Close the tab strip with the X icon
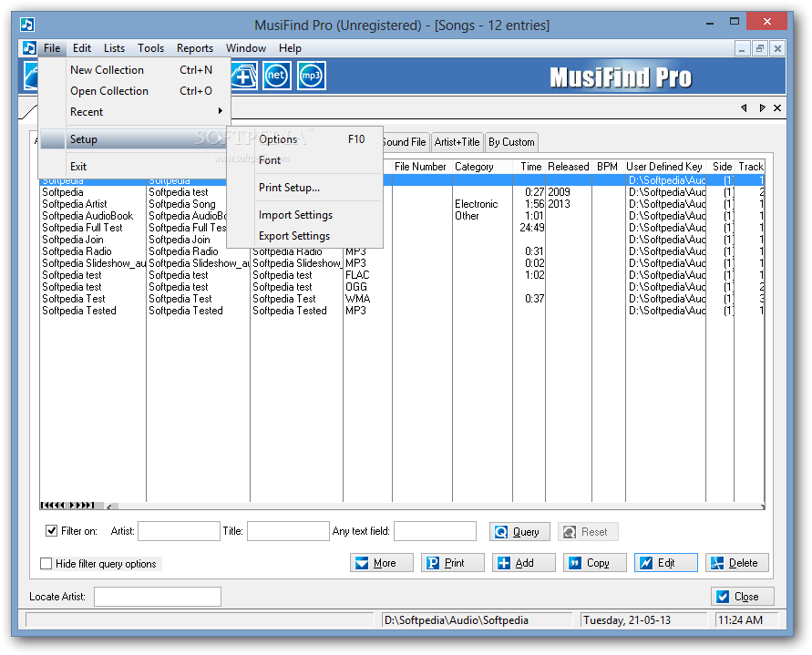The width and height of the screenshot is (812, 655). pyautogui.click(x=777, y=107)
